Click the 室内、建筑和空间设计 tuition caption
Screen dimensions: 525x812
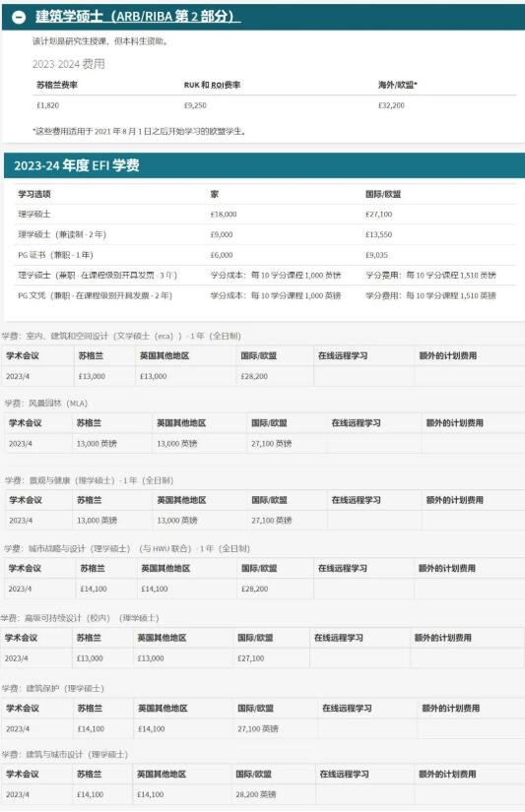121,336
